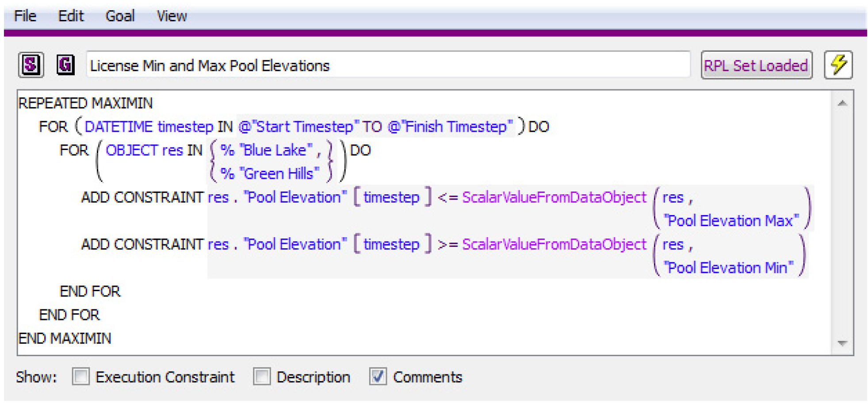Click the goal name input field
Viewport: 868px width, 404px height.
tap(387, 65)
